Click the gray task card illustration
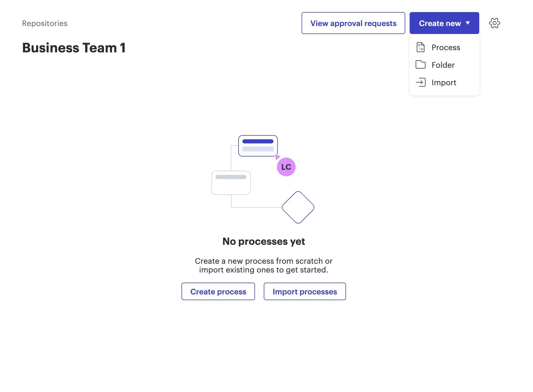 coord(231,183)
